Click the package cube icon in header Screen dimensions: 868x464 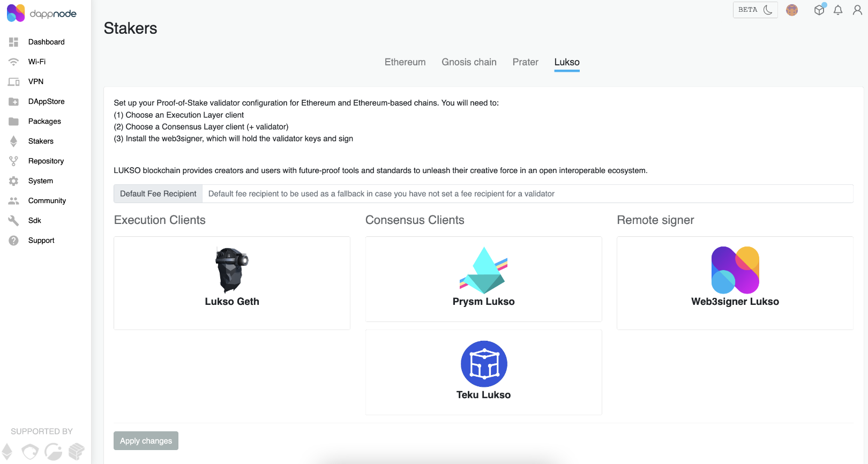[819, 10]
